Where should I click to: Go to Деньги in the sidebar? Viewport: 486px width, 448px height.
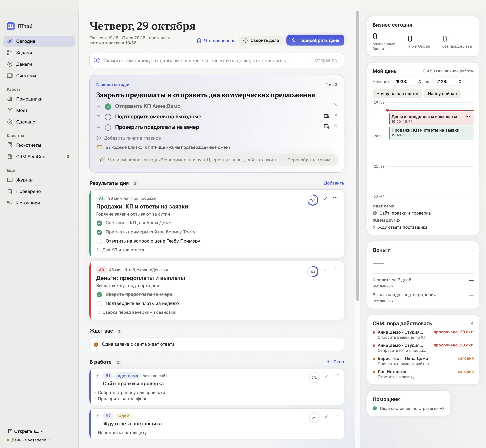click(x=39, y=64)
